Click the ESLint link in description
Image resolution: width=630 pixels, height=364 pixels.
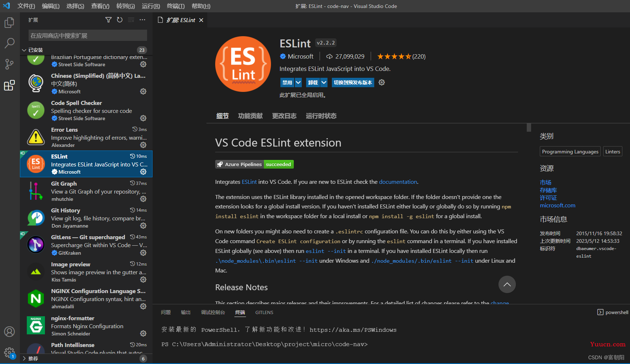pyautogui.click(x=249, y=182)
